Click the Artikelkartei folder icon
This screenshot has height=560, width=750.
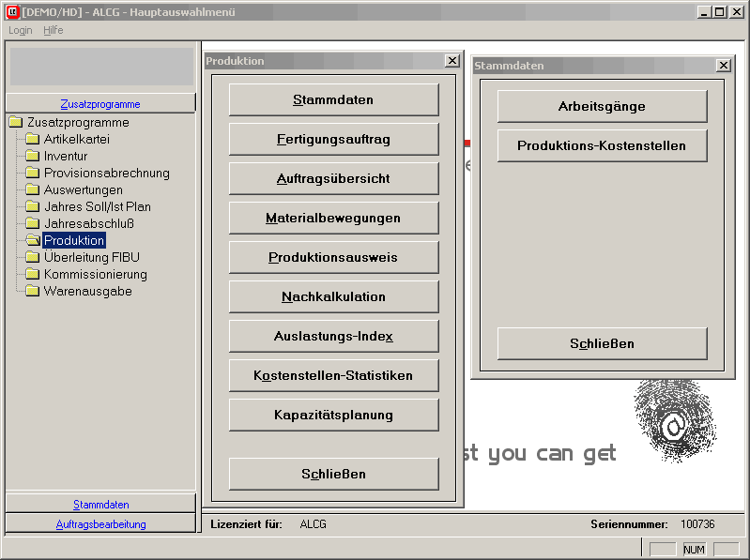(x=33, y=140)
